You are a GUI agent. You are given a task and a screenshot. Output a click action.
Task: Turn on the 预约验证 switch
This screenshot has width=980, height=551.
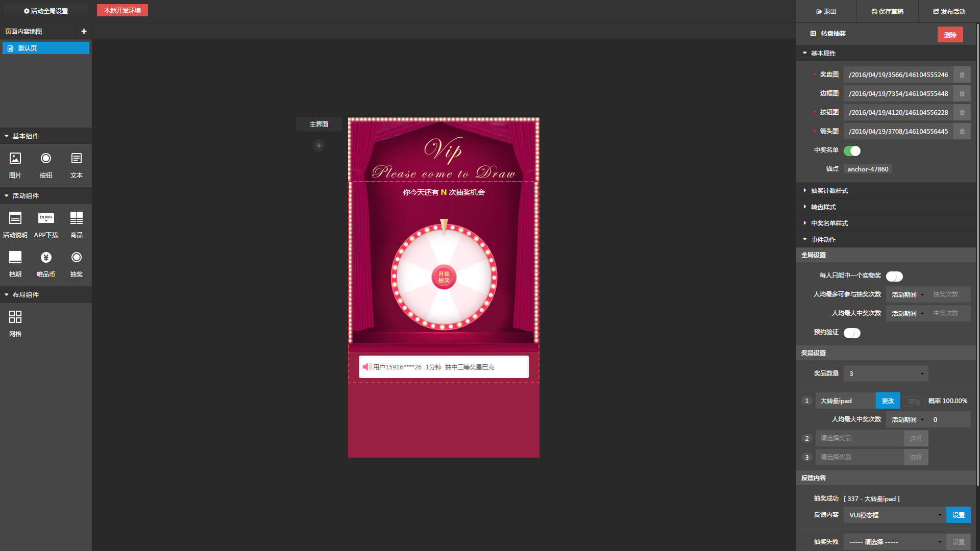point(852,333)
